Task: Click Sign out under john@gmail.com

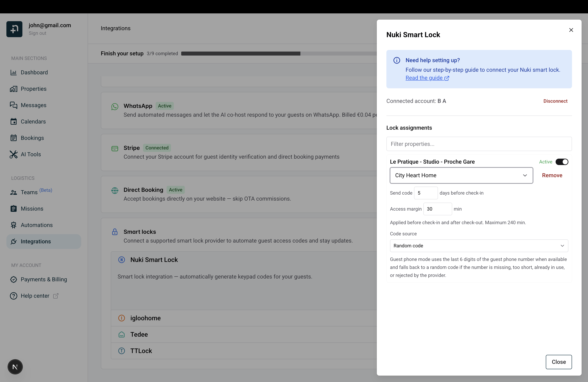Action: point(37,33)
